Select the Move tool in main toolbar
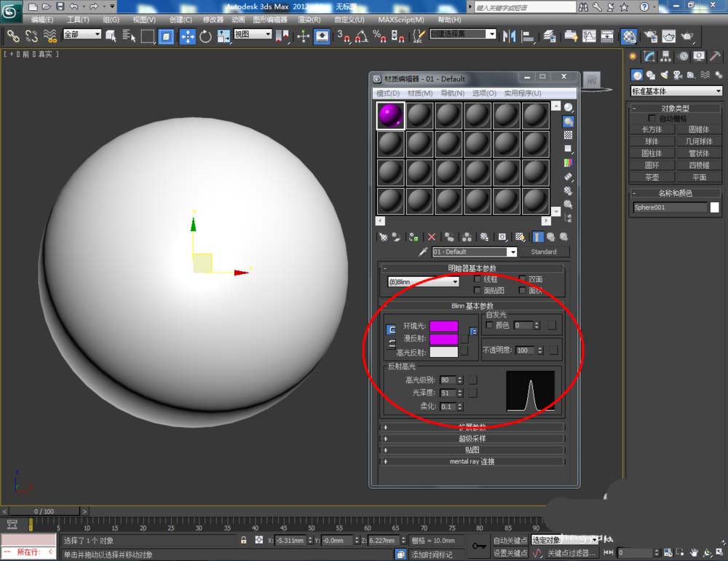728x561 pixels. coord(188,36)
